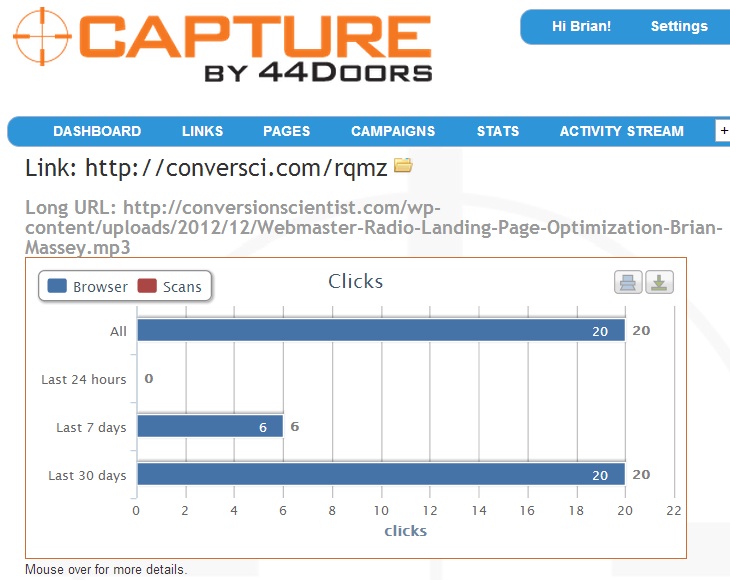Click the 22 tick on the x-axis

[x=674, y=511]
